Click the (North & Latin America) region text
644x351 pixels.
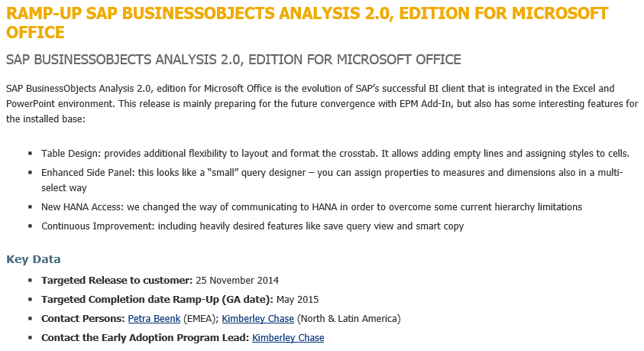pyautogui.click(x=348, y=318)
